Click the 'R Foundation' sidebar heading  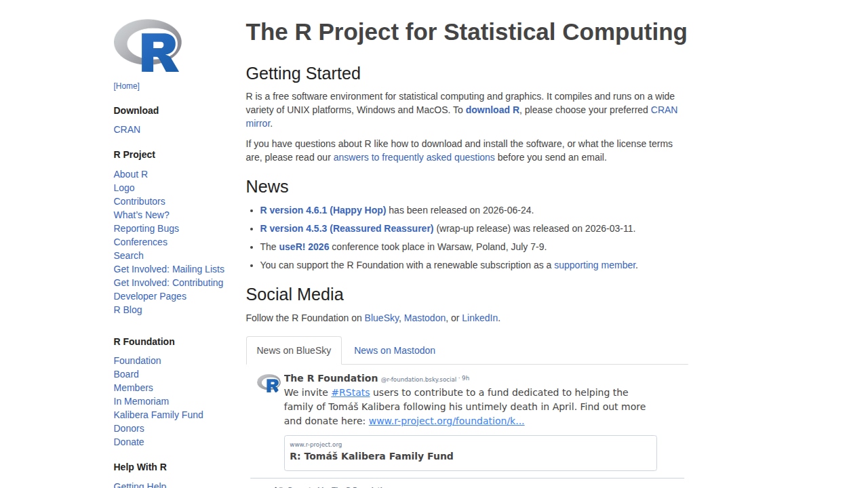point(144,342)
